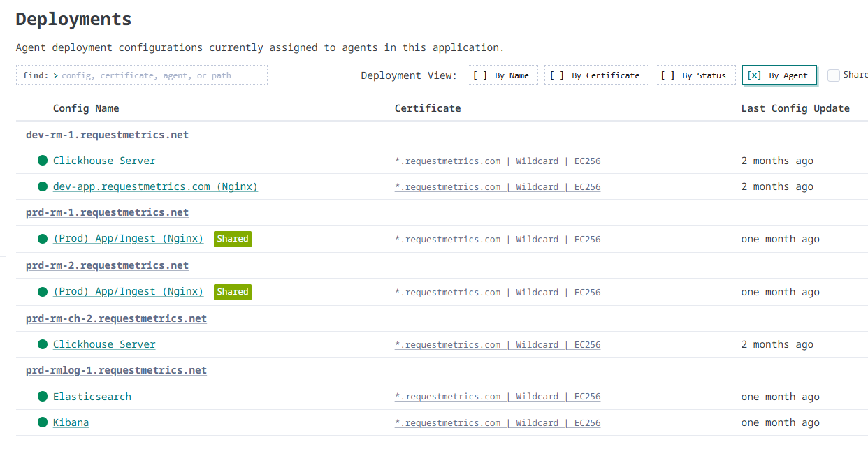Open wildcard certificate for dev-rm-1 Clickhouse Server

pos(498,161)
